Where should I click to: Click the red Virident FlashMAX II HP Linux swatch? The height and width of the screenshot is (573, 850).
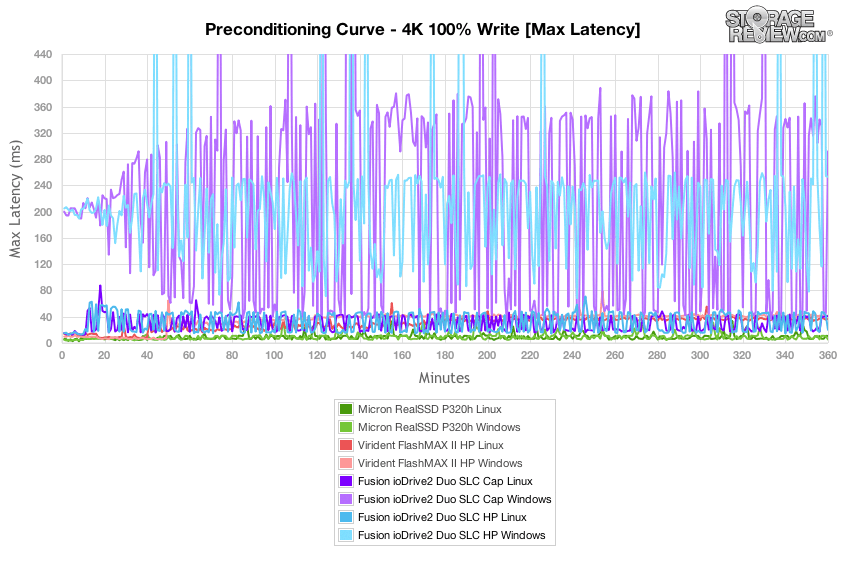346,445
